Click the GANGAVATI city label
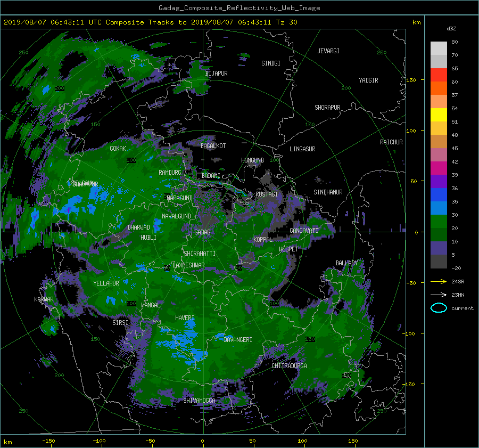 tap(304, 231)
